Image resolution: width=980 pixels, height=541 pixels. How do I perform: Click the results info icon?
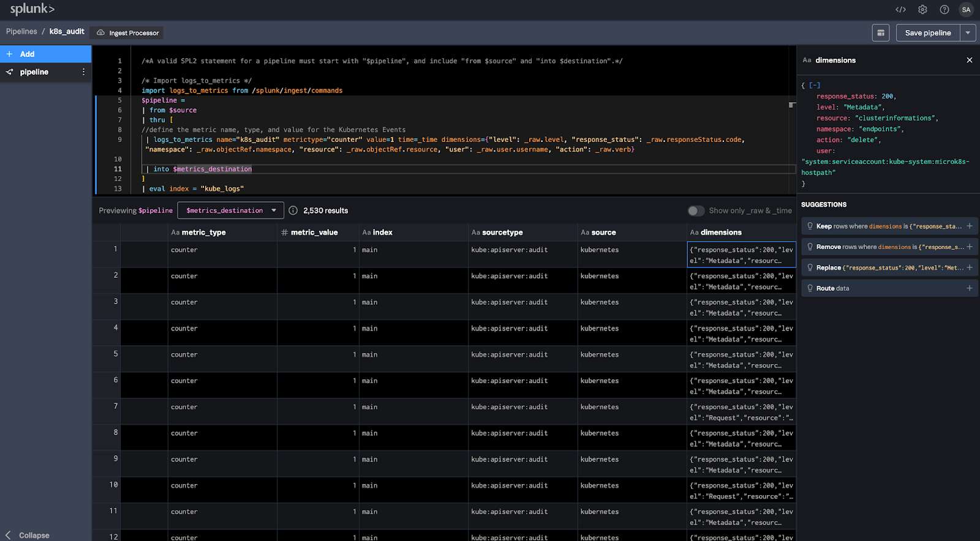(x=293, y=211)
